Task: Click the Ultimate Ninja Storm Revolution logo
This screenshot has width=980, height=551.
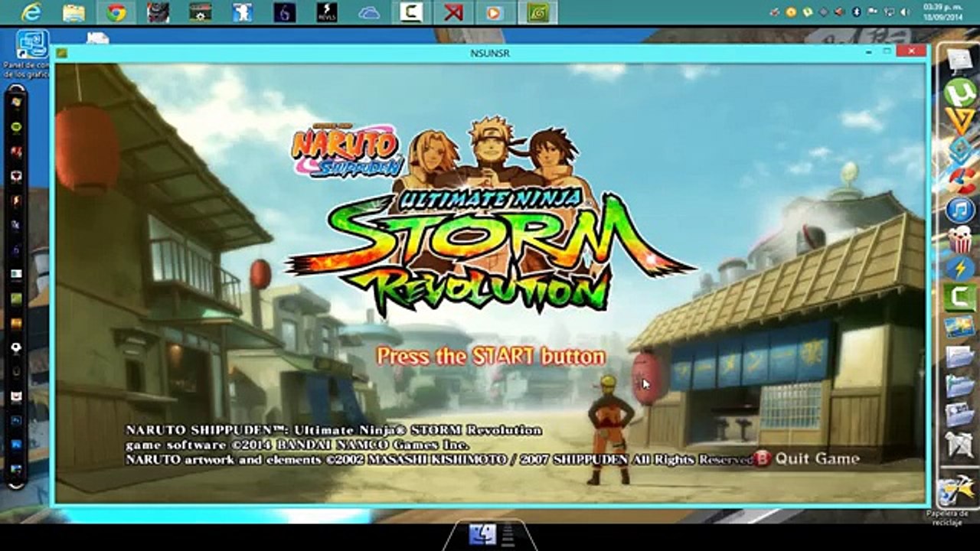Action: pos(490,214)
